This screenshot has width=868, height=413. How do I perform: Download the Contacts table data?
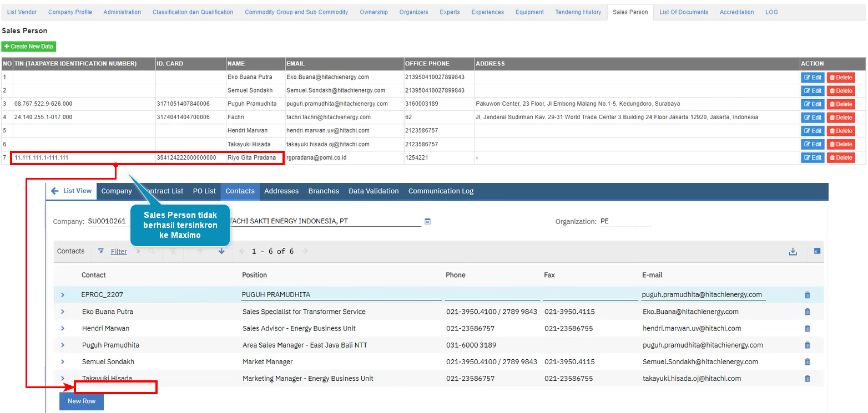(793, 252)
